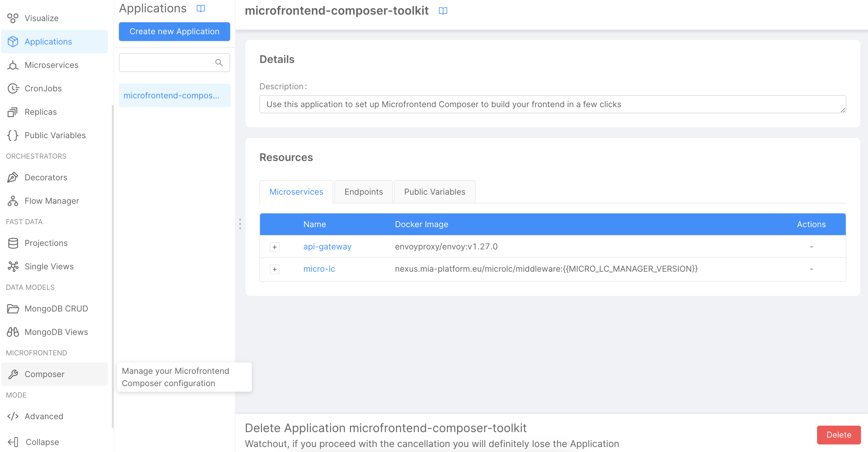Click the applications search field

click(x=168, y=63)
